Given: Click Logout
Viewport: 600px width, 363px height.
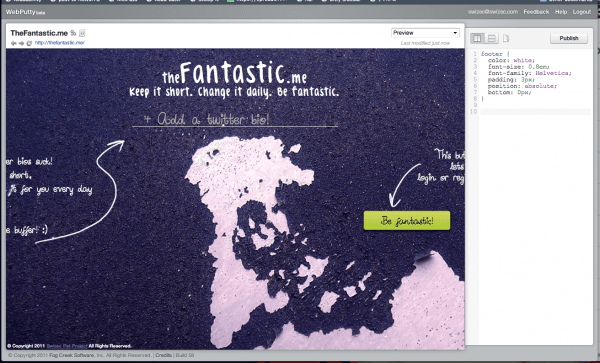Looking at the screenshot, I should click(x=582, y=12).
